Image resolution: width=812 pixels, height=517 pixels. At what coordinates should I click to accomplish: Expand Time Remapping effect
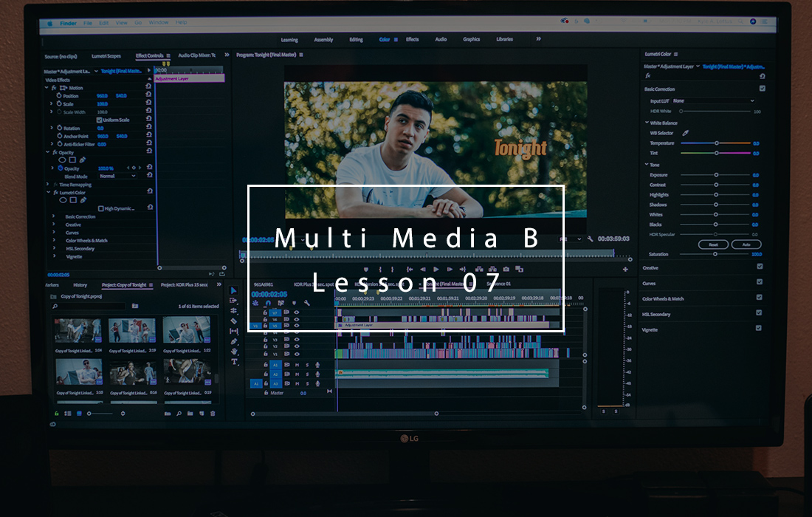pyautogui.click(x=48, y=185)
